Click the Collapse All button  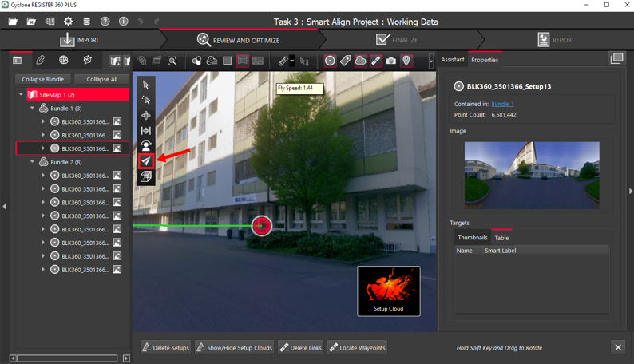pos(102,79)
